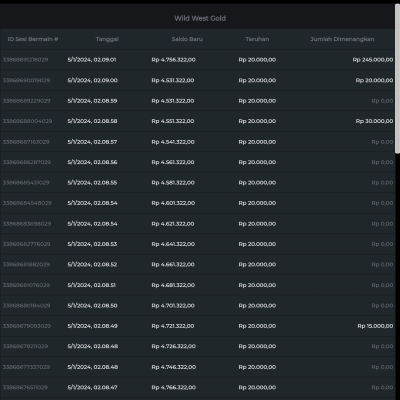This screenshot has height=400, width=400.
Task: Click the Jumlah Dimenangkan column header
Action: 342,39
